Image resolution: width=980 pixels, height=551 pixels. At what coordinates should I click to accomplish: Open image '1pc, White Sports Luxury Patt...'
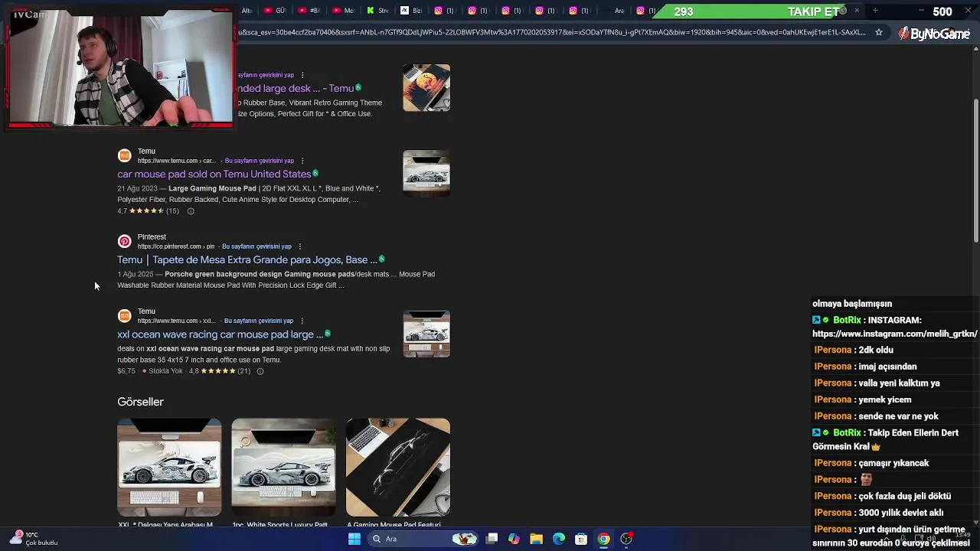click(283, 467)
